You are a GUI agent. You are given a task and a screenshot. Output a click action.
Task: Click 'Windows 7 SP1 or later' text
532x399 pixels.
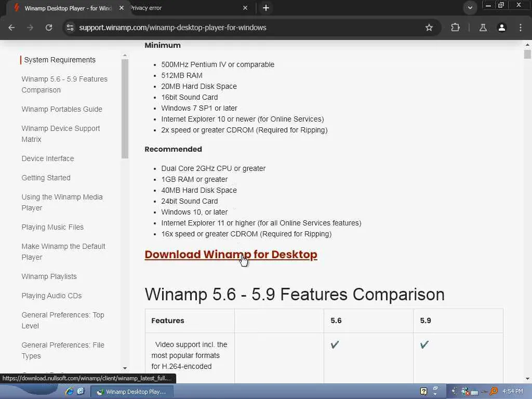click(x=199, y=108)
